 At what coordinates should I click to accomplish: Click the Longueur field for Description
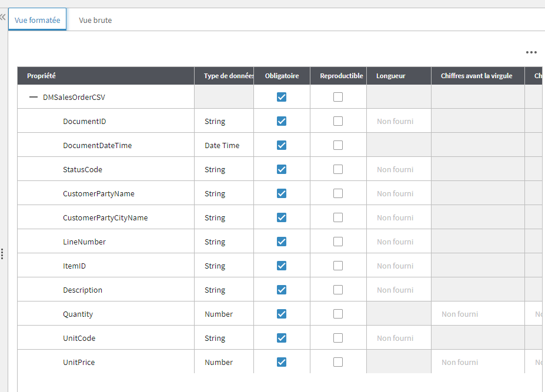399,290
